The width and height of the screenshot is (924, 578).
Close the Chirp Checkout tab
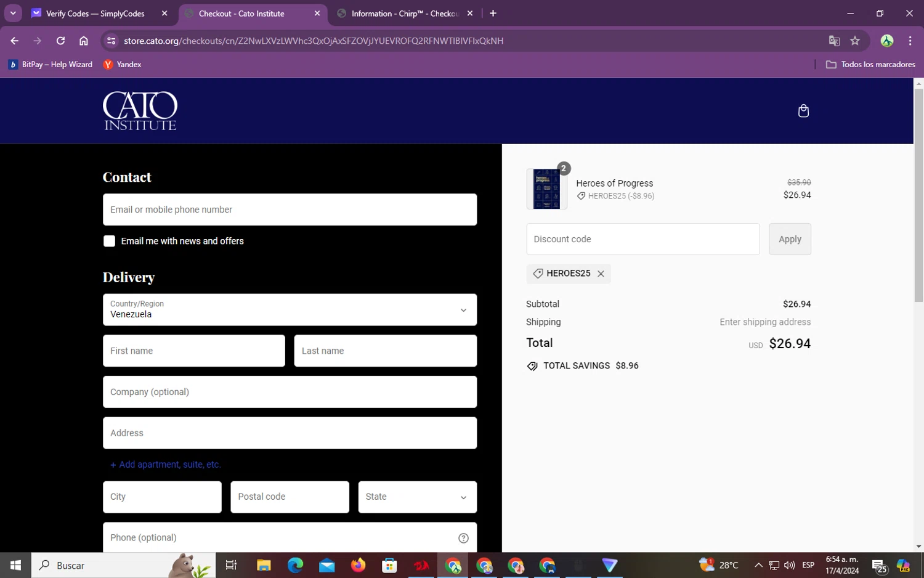(x=470, y=13)
